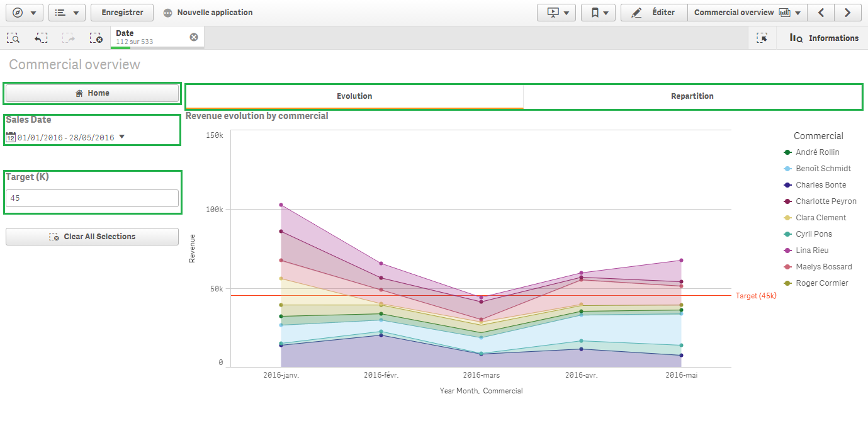868x428 pixels.
Task: Clear all selections toolbar icon
Action: 96,38
